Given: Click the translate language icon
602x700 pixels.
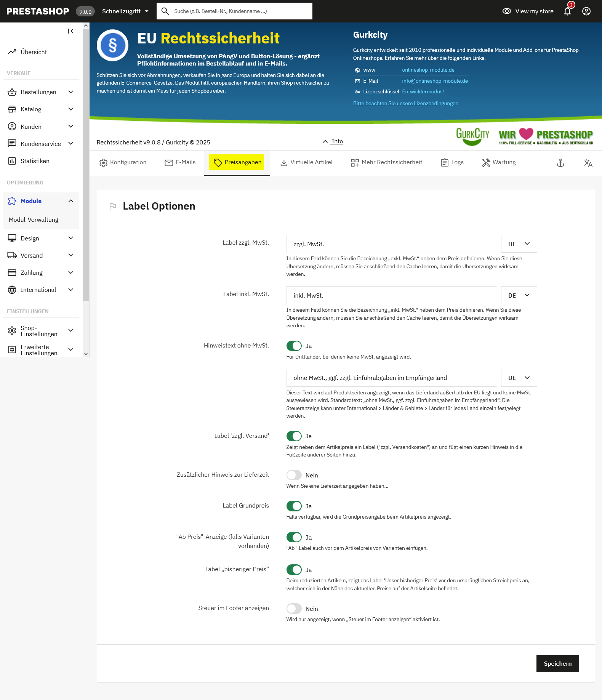Looking at the screenshot, I should [x=588, y=163].
